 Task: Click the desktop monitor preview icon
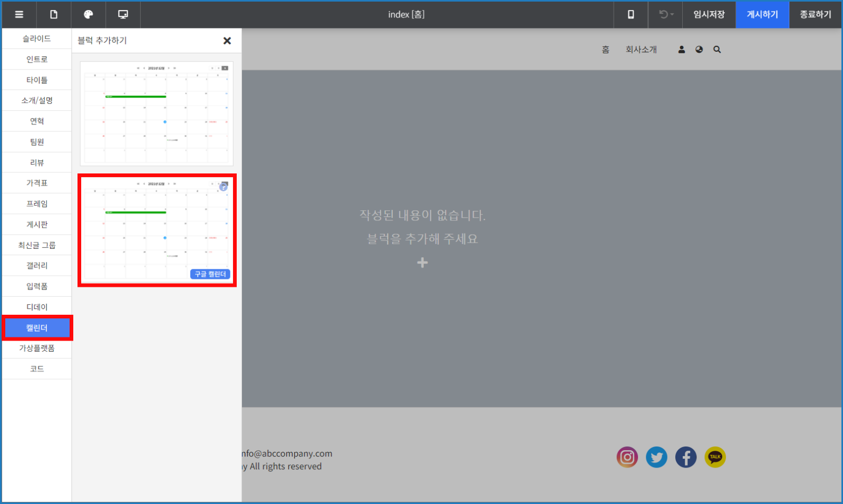coord(123,14)
